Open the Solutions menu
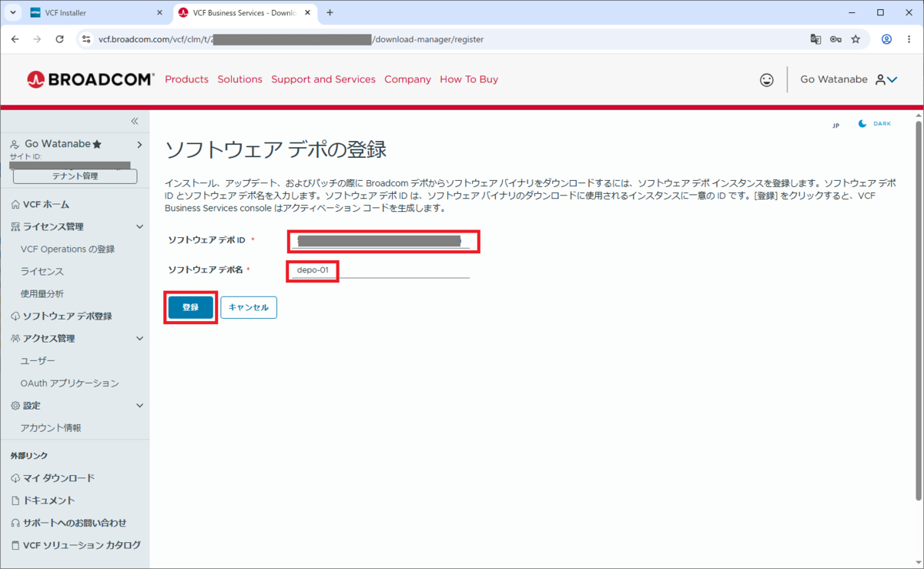The height and width of the screenshot is (569, 924). click(x=239, y=79)
